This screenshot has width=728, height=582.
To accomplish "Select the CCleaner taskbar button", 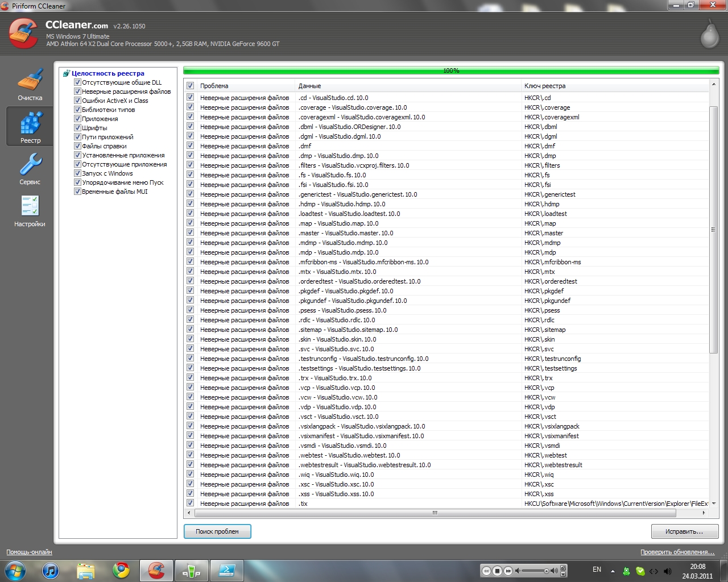I will (x=156, y=570).
